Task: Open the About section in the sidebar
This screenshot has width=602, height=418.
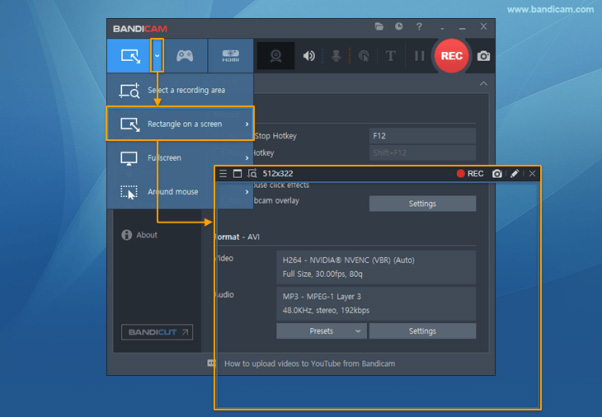Action: [x=146, y=235]
